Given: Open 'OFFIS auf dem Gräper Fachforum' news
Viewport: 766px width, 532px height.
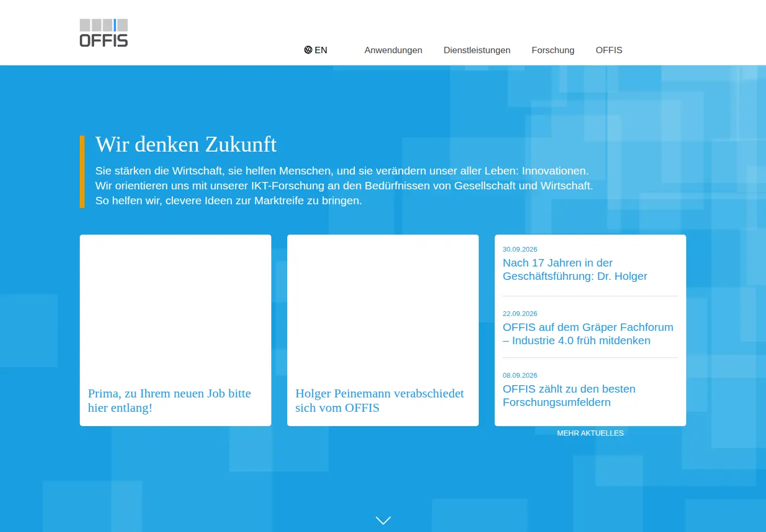Looking at the screenshot, I should pos(588,334).
